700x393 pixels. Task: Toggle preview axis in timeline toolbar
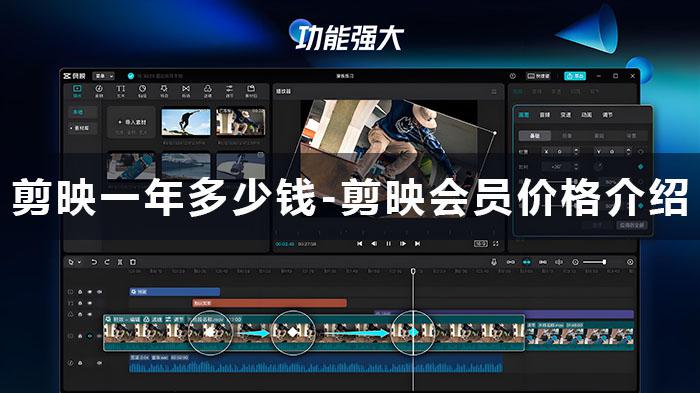pos(558,262)
